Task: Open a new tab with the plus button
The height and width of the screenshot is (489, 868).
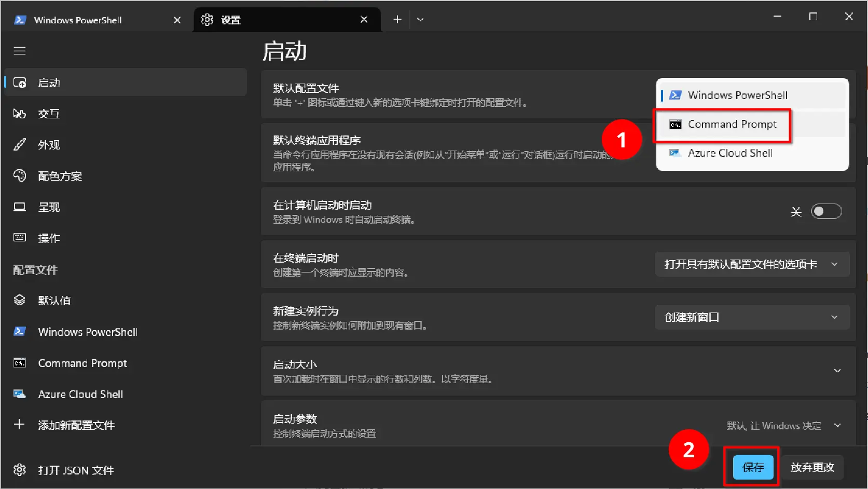Action: click(x=397, y=19)
